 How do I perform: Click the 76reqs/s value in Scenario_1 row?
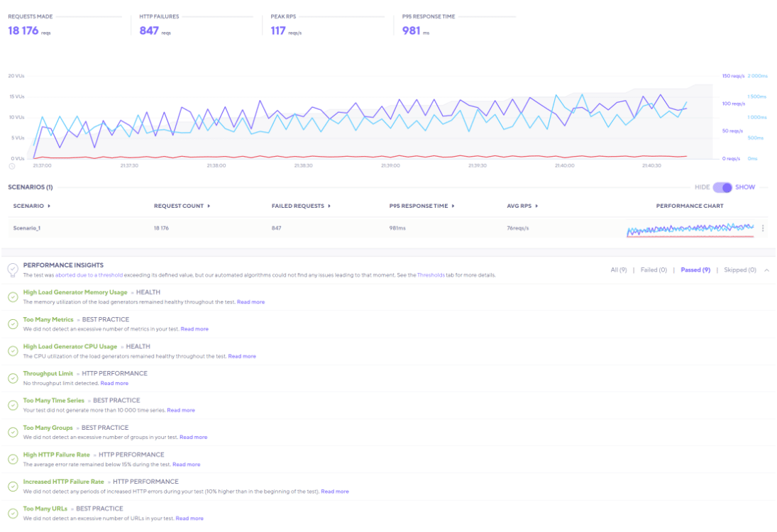click(518, 228)
